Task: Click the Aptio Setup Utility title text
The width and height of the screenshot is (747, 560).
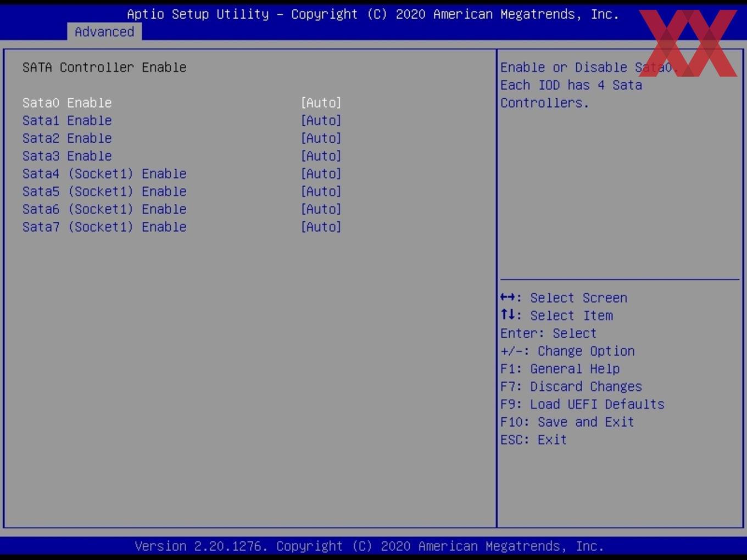Action: [x=373, y=14]
